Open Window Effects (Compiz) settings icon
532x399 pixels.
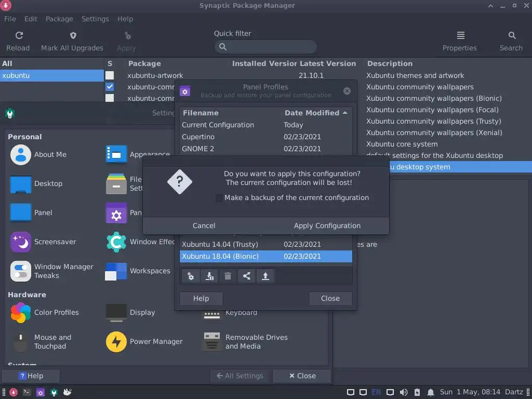116,242
